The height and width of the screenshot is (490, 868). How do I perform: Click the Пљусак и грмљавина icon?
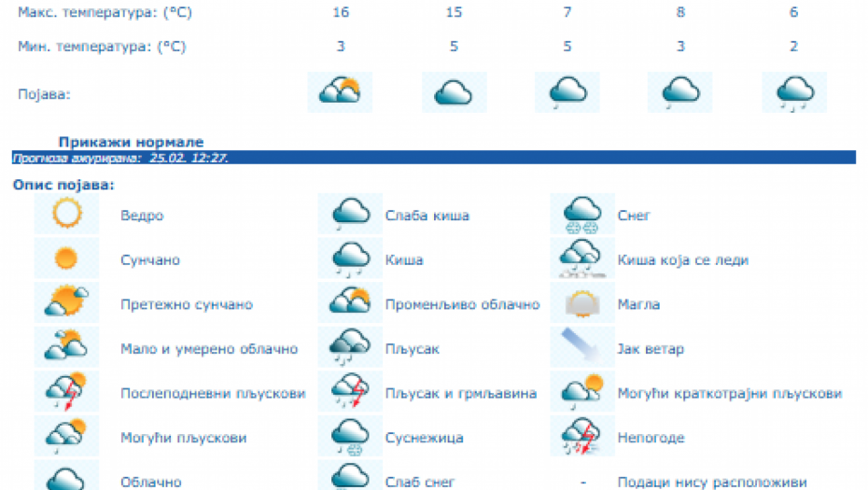(350, 393)
